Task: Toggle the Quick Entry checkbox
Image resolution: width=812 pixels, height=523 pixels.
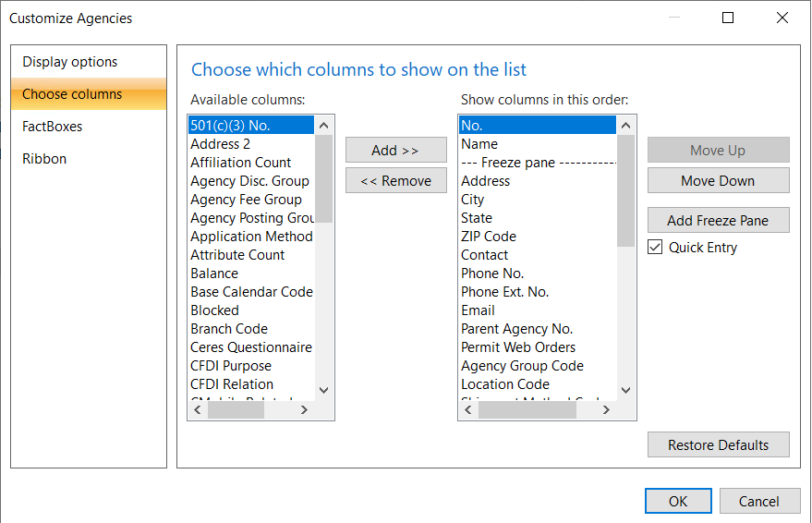Action: point(656,248)
